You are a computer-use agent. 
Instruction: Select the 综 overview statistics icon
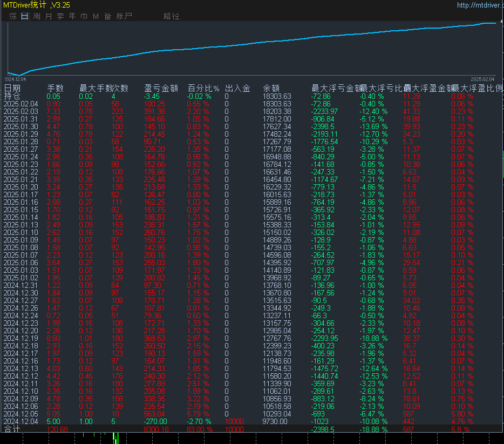12,16
